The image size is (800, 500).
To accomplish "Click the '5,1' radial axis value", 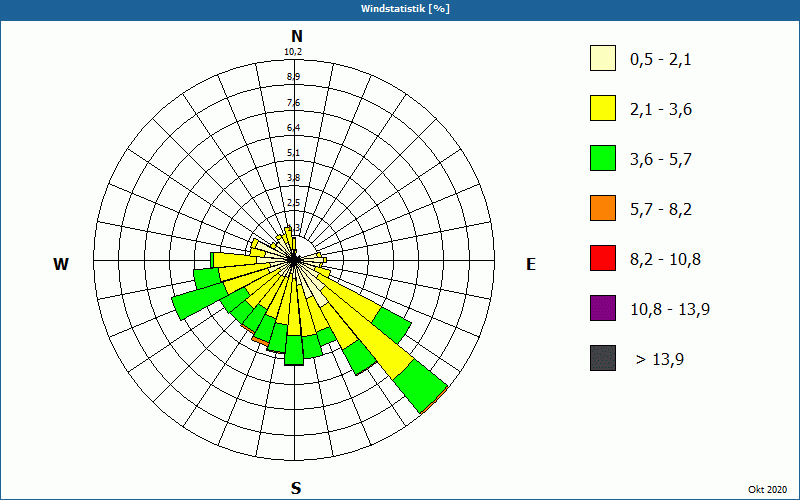I will [x=293, y=153].
